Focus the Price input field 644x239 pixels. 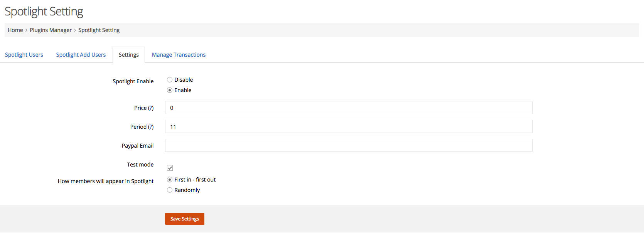point(349,108)
